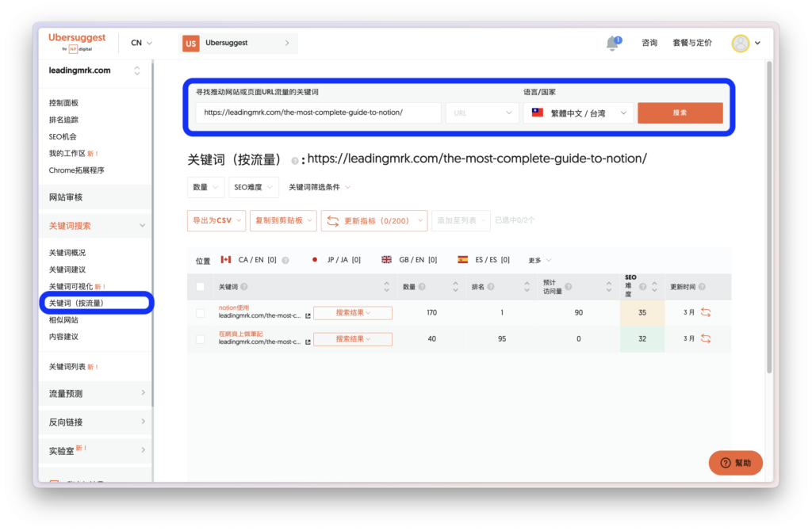Collapse 关键词搜索 sidebar section
812x531 pixels.
pos(95,226)
